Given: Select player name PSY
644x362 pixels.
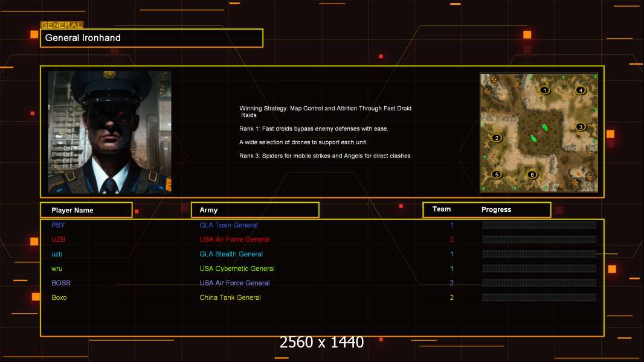Looking at the screenshot, I should point(58,224).
